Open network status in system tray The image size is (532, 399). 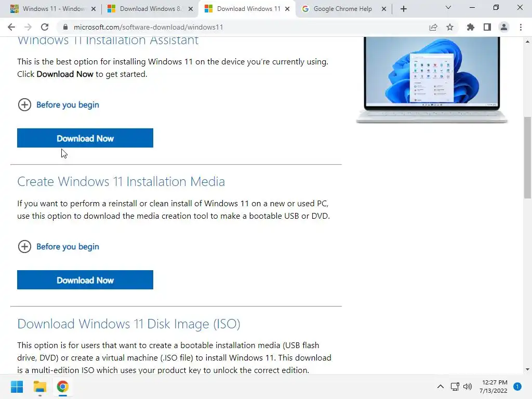(x=455, y=387)
